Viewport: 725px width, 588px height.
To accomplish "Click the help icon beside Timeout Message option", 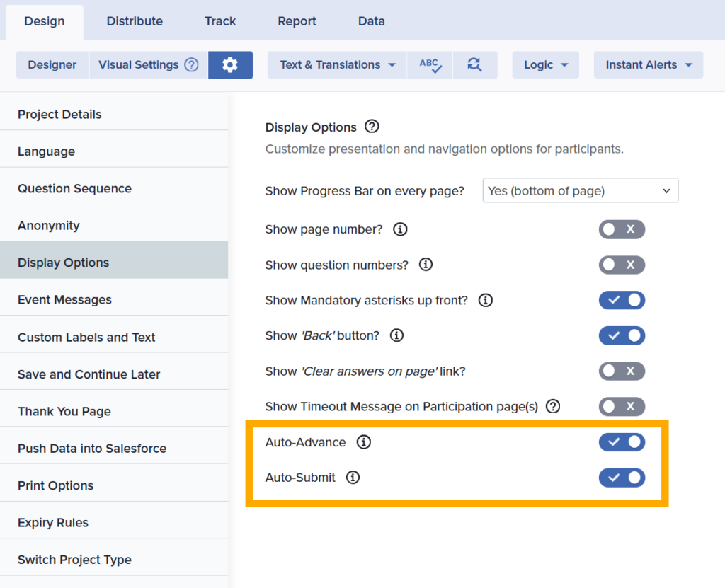I will pos(553,406).
